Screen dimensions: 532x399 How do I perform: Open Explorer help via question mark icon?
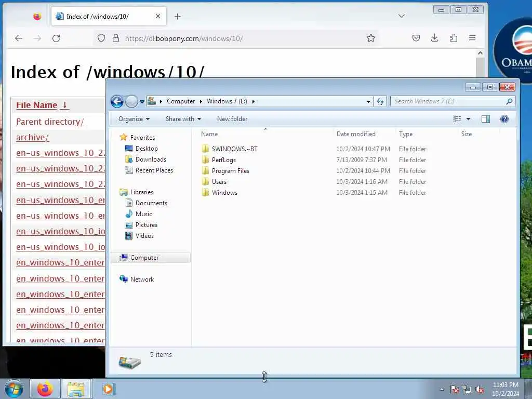(504, 119)
